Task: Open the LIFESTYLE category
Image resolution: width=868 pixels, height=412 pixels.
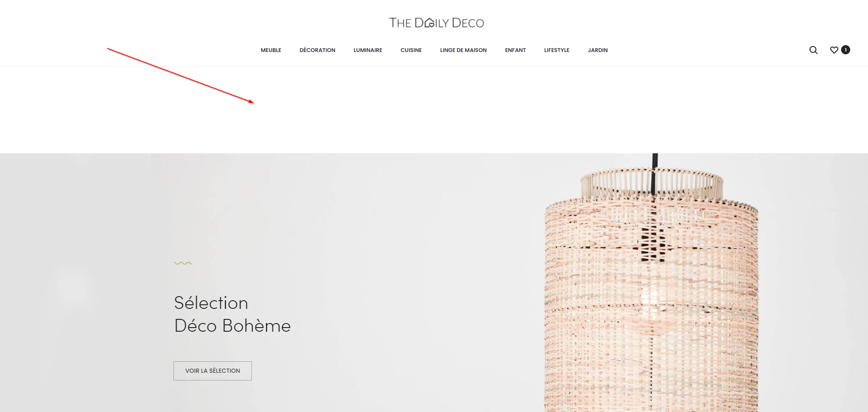Action: (x=557, y=50)
